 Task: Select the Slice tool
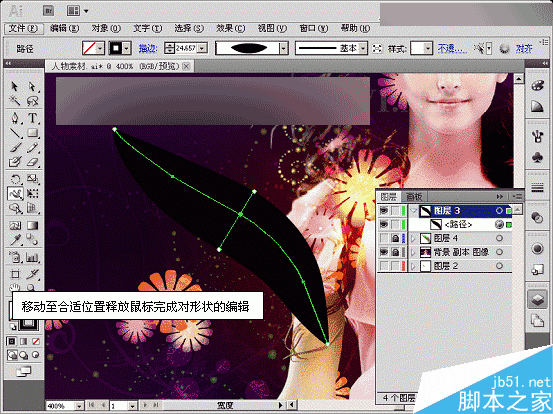32,274
